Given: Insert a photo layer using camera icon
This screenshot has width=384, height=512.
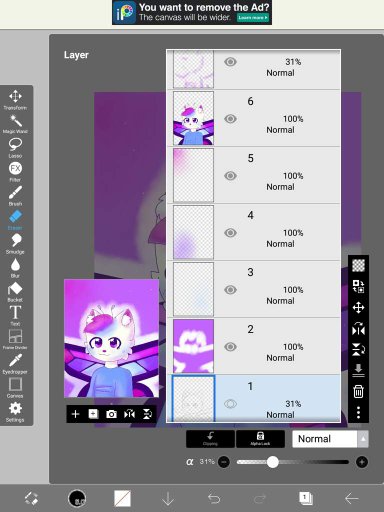Looking at the screenshot, I should click(111, 414).
